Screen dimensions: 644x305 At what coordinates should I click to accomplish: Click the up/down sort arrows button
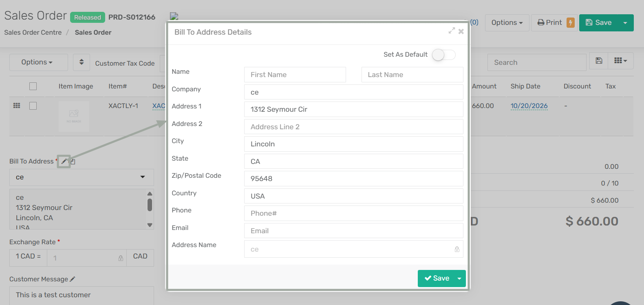pos(82,62)
